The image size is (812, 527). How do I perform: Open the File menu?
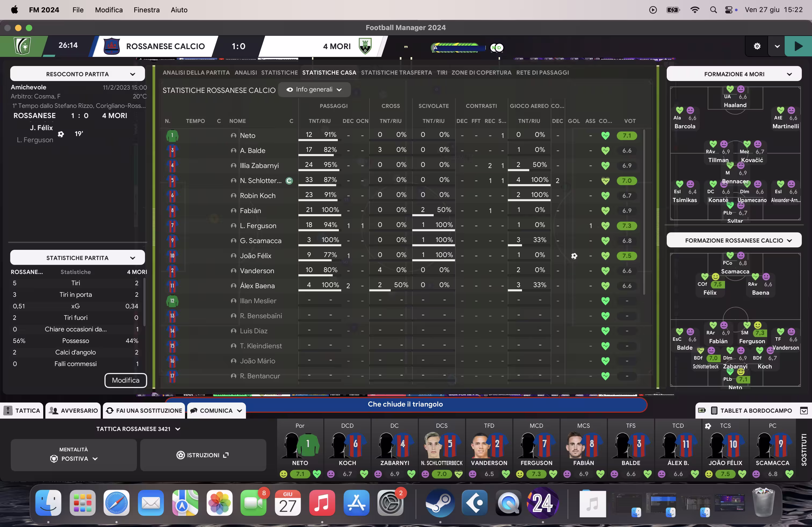(78, 10)
